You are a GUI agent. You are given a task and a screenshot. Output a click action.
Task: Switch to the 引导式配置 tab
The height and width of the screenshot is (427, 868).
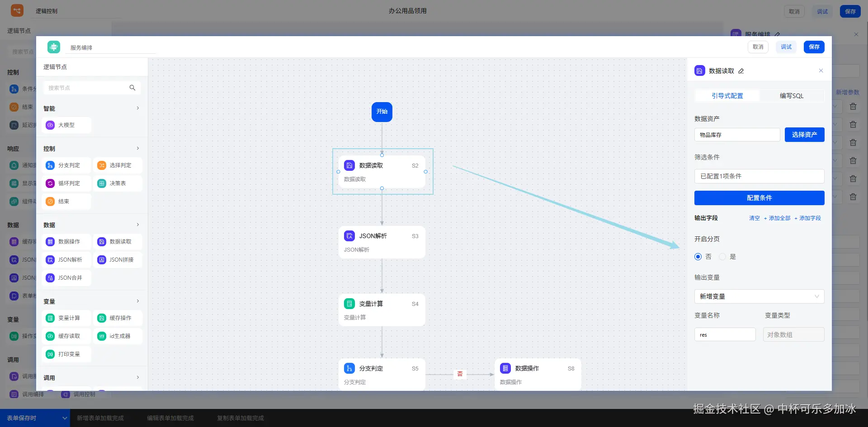727,96
